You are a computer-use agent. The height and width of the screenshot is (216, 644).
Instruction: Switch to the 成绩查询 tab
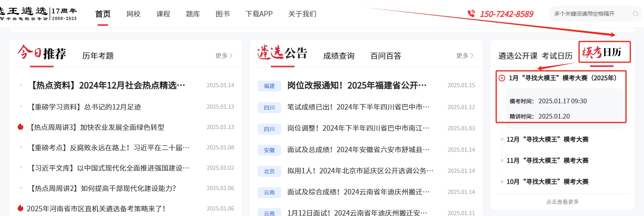(x=339, y=56)
